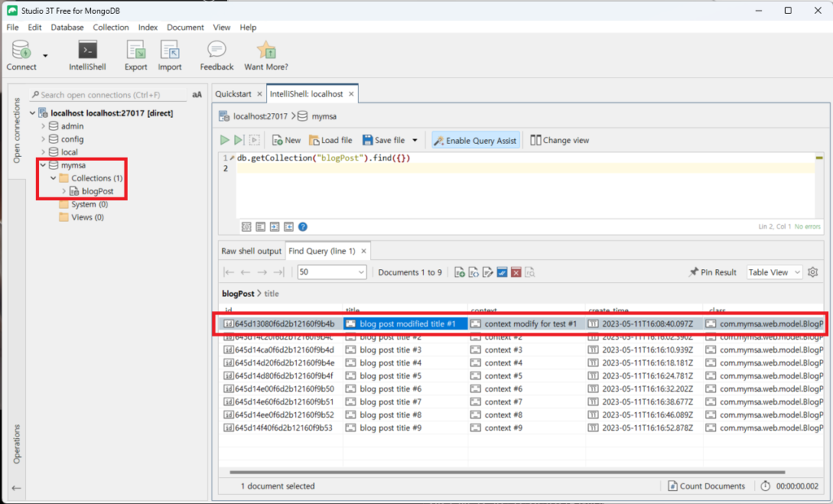Click the Search open connections field

pyautogui.click(x=109, y=94)
